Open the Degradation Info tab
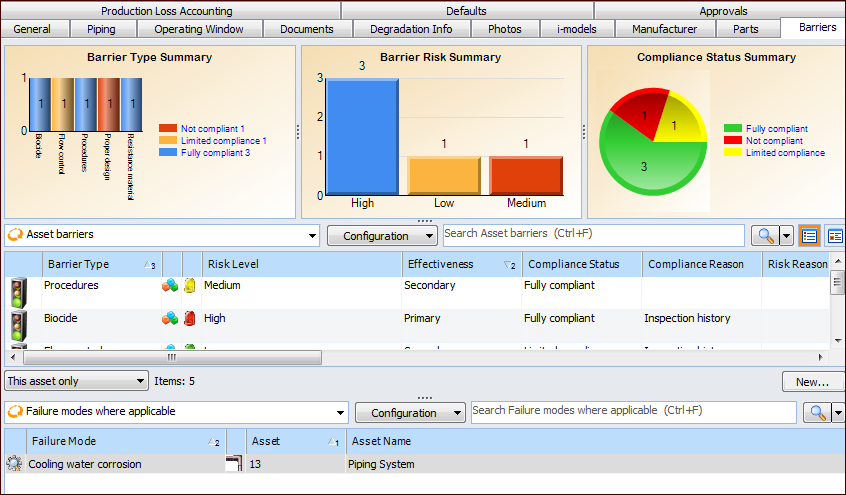Image resolution: width=846 pixels, height=495 pixels. pos(411,29)
